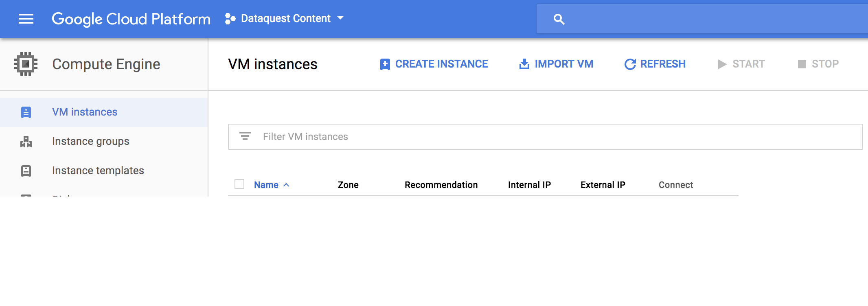The image size is (868, 306).
Task: Toggle Name column sort arrow
Action: [x=286, y=185]
